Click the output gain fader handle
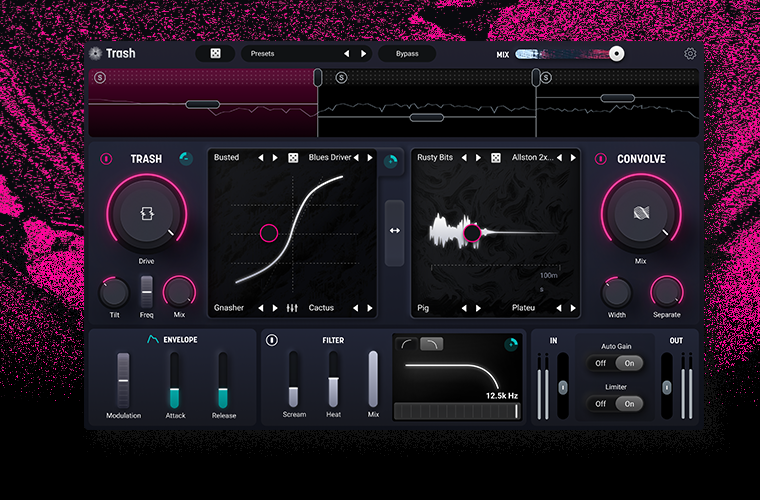Image resolution: width=760 pixels, height=500 pixels. (x=667, y=388)
